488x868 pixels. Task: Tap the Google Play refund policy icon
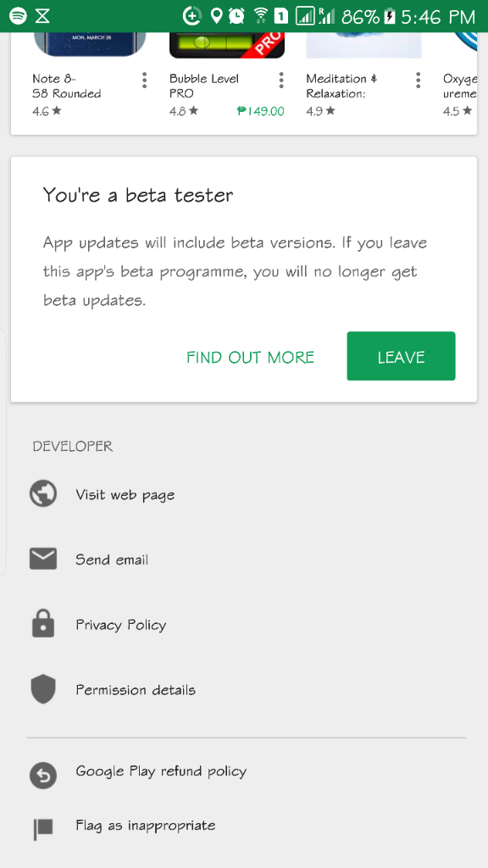[x=43, y=775]
